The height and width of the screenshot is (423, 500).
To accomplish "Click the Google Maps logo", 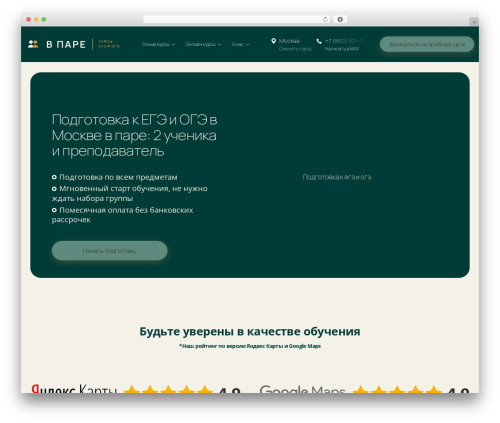I will click(x=302, y=389).
